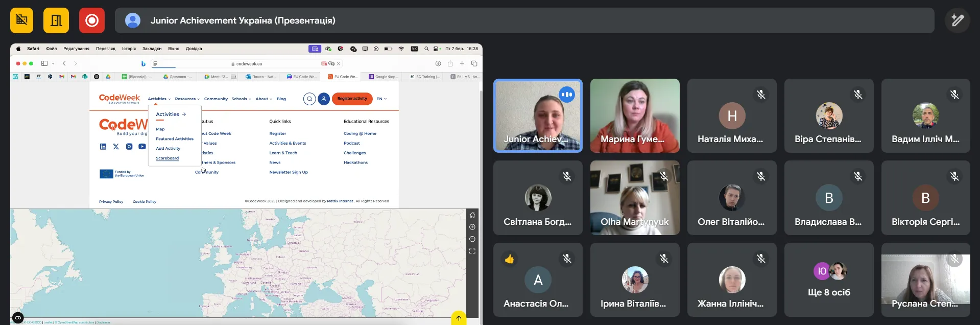980x325 pixels.
Task: Open the Hackathons link
Action: pos(355,163)
